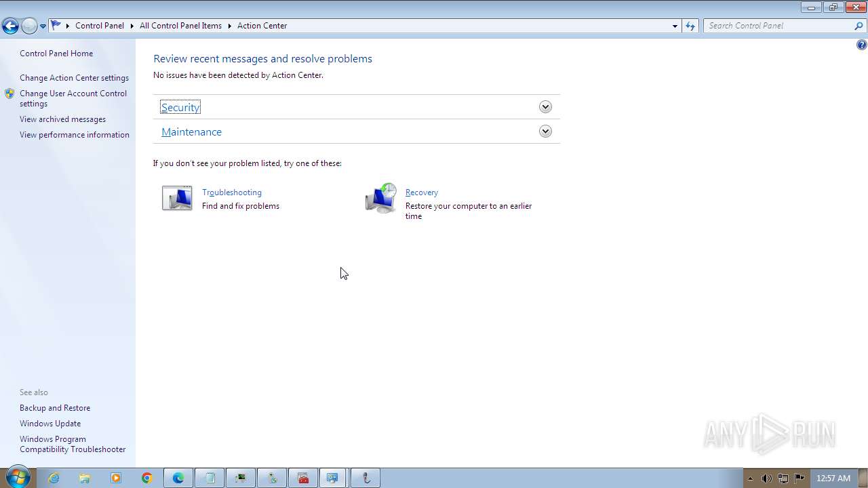Launch Internet Explorer from taskbar

pyautogui.click(x=54, y=478)
